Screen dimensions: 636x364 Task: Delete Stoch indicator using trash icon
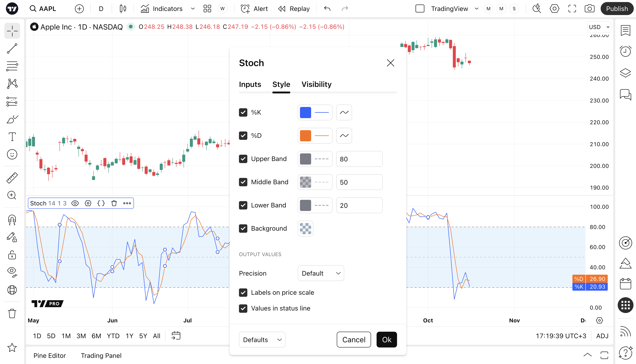point(114,203)
